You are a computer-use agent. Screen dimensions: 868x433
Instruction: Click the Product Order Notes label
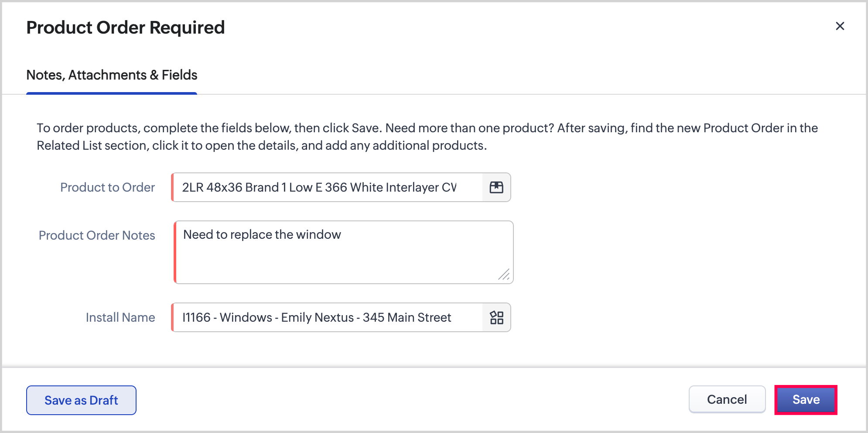[97, 235]
